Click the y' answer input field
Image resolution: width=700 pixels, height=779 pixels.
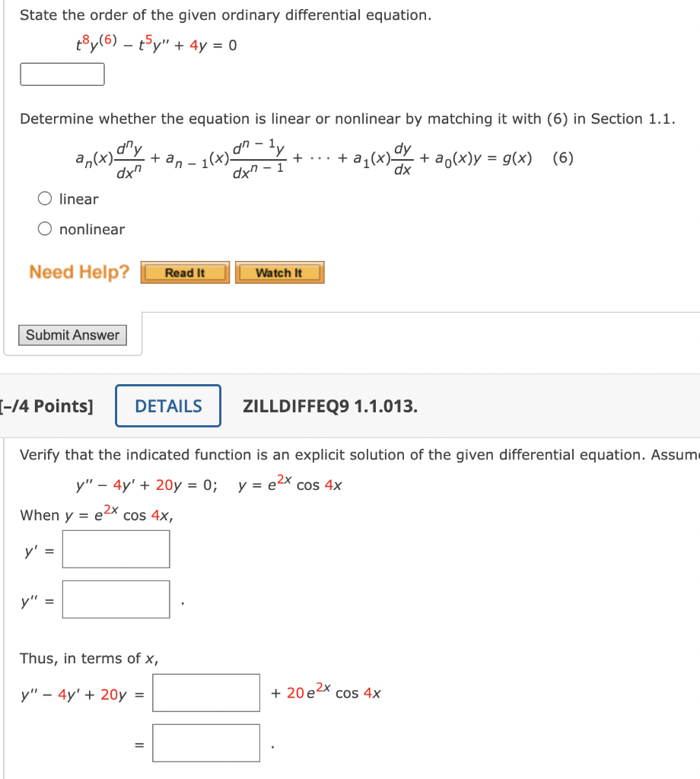116,548
